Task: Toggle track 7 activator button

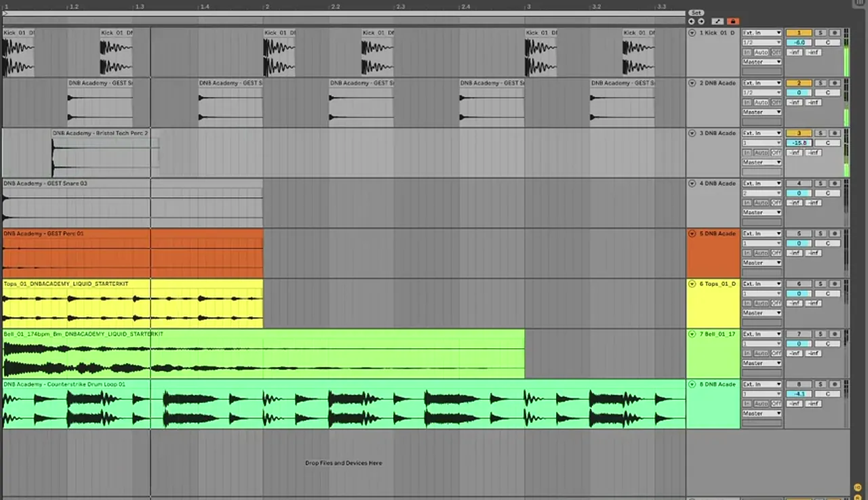Action: [799, 333]
